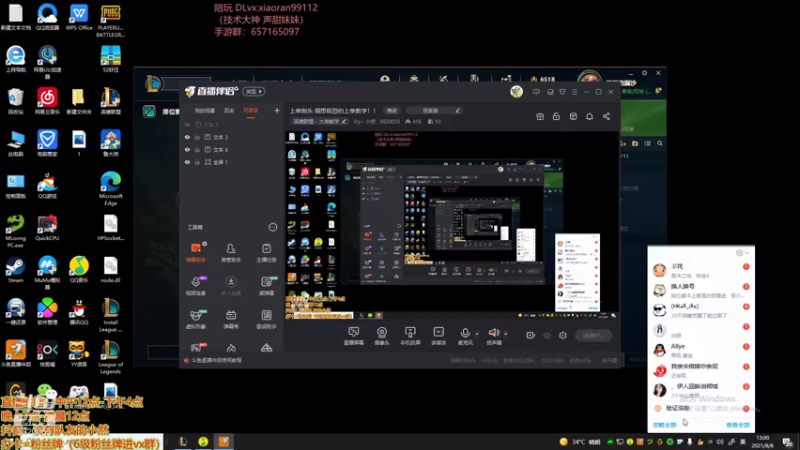The image size is (800, 450).
Task: Toggle visibility of the 全屏 1 source
Action: pos(187,162)
